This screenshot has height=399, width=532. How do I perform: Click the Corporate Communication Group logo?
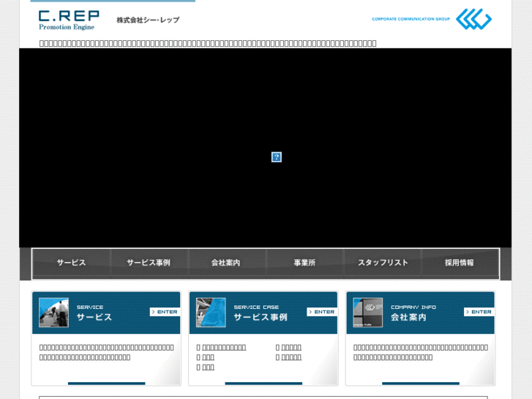[432, 19]
